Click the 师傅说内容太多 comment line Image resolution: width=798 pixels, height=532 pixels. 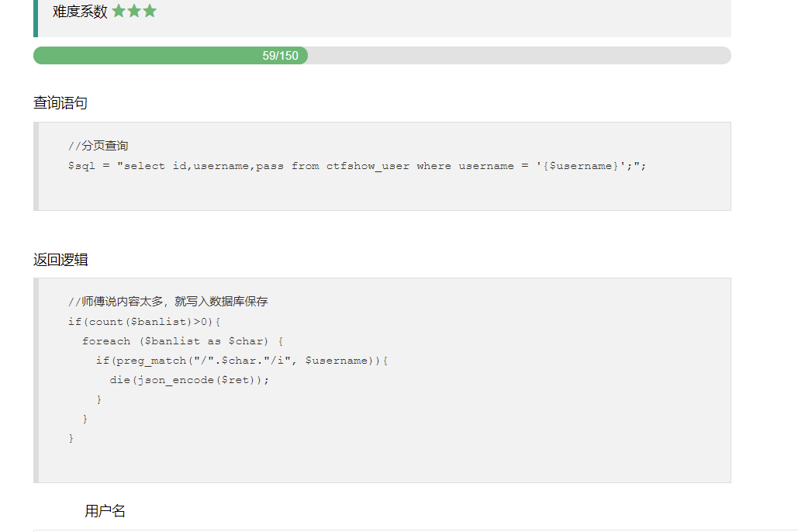(168, 302)
